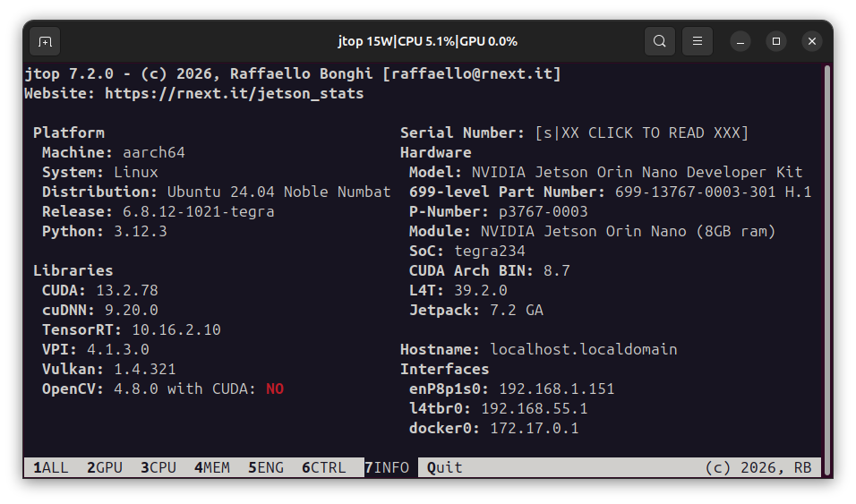This screenshot has width=856, height=504.
Task: Click the SoC value tegra234
Action: click(x=490, y=252)
